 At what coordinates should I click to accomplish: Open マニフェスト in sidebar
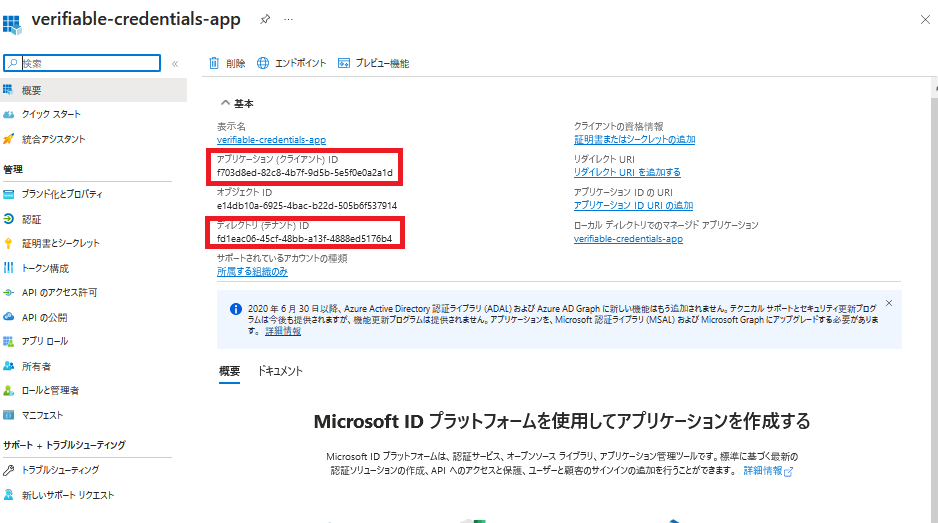click(42, 415)
